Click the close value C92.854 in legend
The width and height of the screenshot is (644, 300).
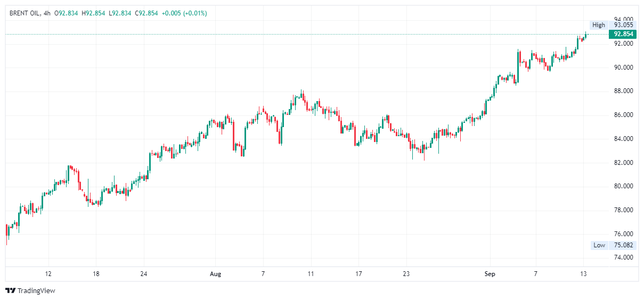click(x=146, y=13)
